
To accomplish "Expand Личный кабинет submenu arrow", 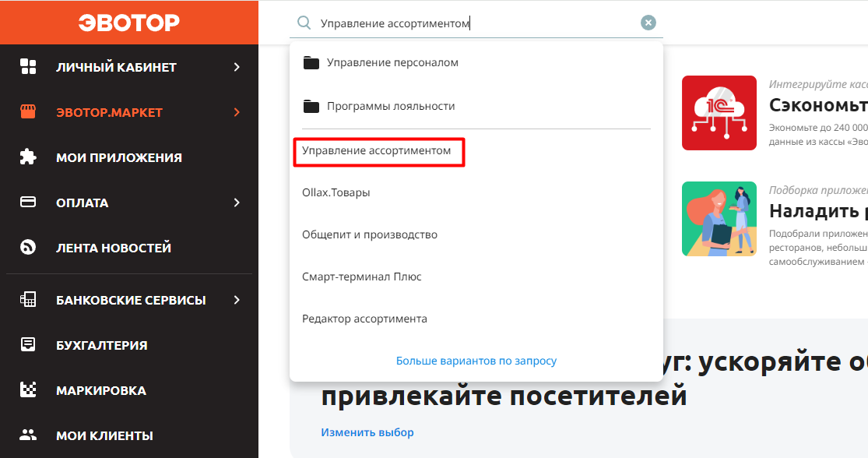I will pos(237,67).
